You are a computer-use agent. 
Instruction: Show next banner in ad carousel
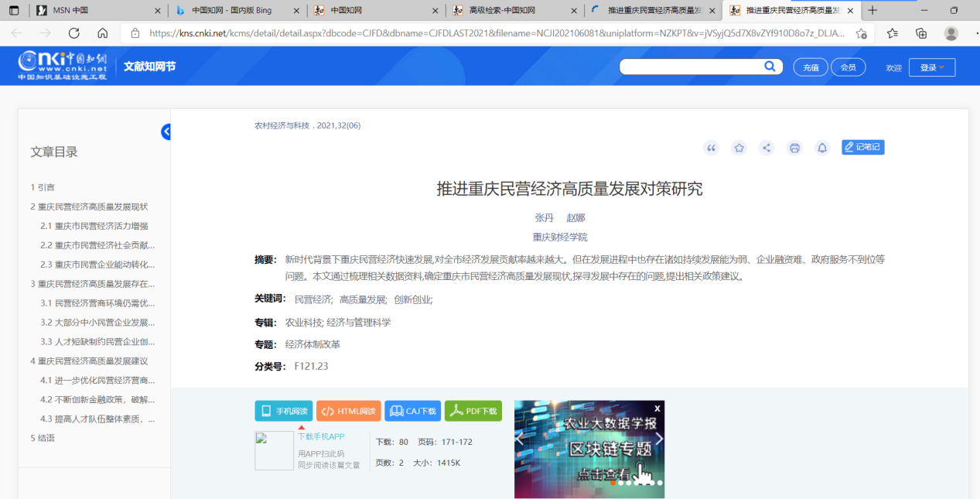[659, 439]
